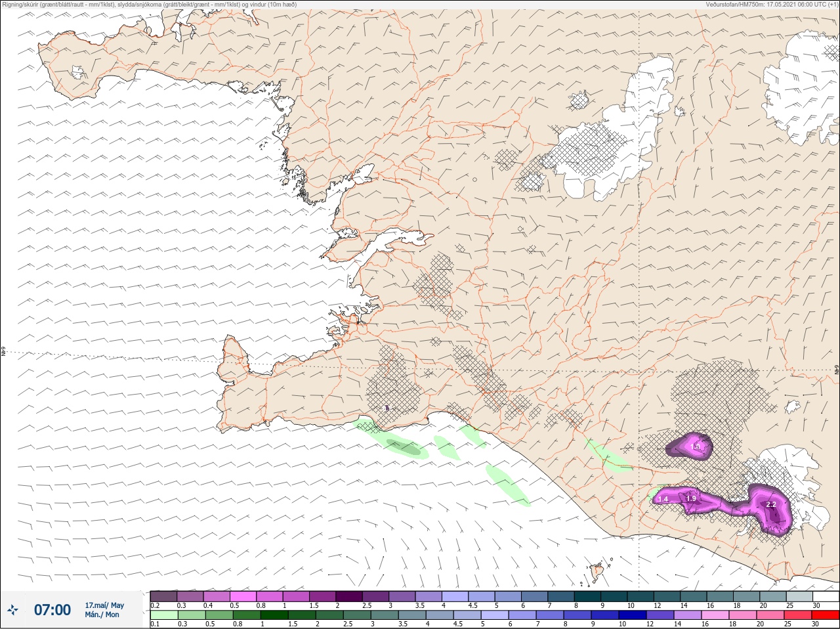The height and width of the screenshot is (629, 840).
Task: Click the palest green swatch starting the lower legend row
Action: pos(163,615)
